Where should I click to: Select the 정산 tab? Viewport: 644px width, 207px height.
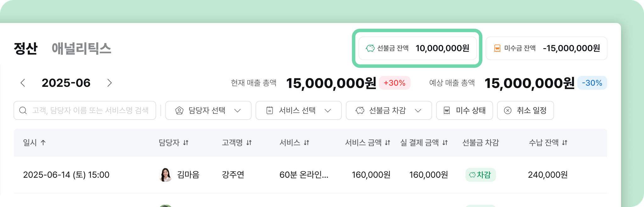pyautogui.click(x=25, y=48)
